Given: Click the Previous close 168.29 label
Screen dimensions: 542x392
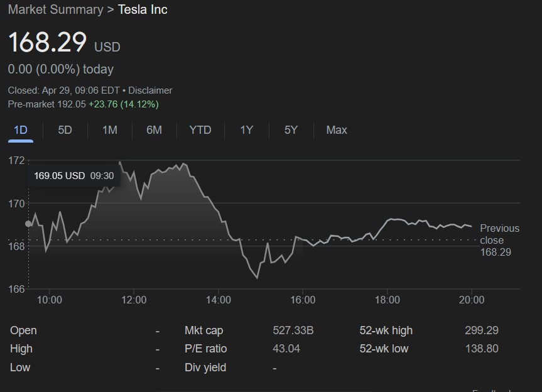Looking at the screenshot, I should click(499, 240).
